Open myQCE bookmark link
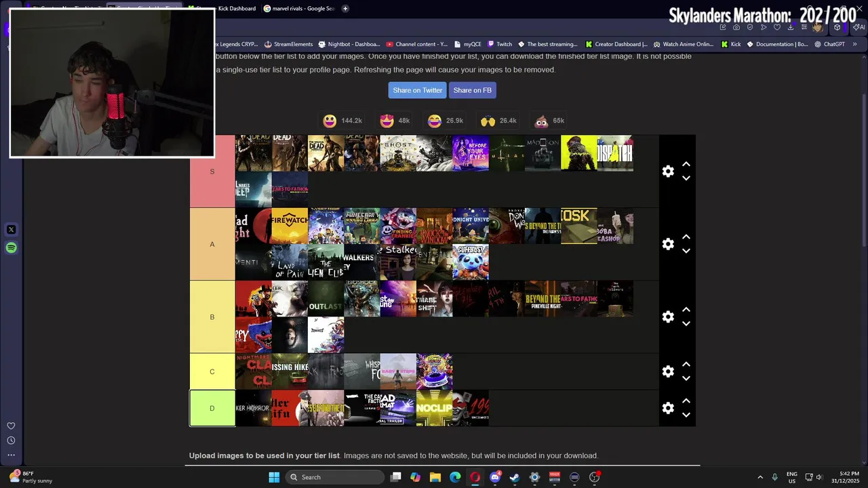868x488 pixels. point(467,44)
